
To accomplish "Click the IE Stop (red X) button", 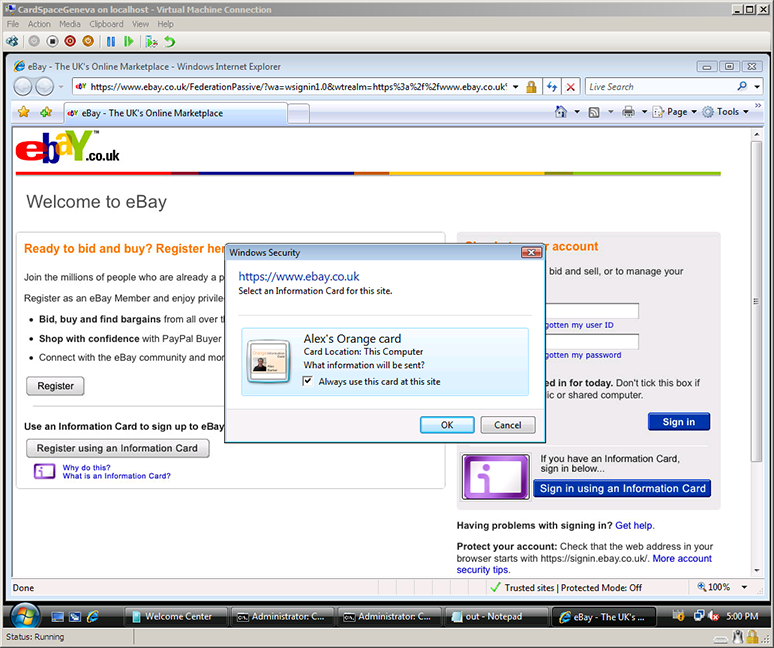I will click(571, 87).
